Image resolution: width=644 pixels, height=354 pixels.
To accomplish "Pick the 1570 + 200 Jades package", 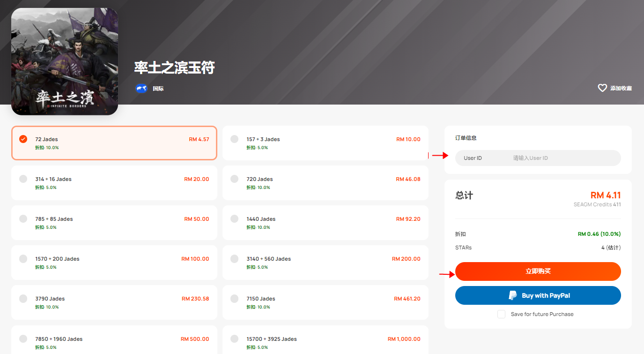I will coord(114,263).
